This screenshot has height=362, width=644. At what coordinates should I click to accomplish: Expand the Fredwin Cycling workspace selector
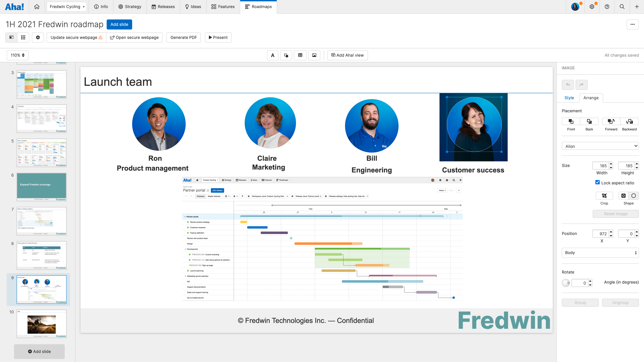[67, 7]
